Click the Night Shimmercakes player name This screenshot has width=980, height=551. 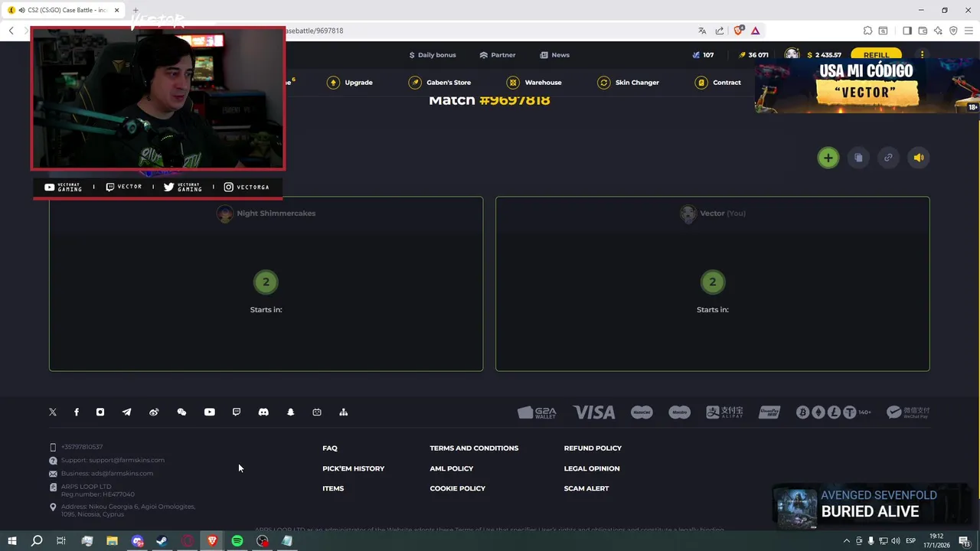(x=276, y=214)
